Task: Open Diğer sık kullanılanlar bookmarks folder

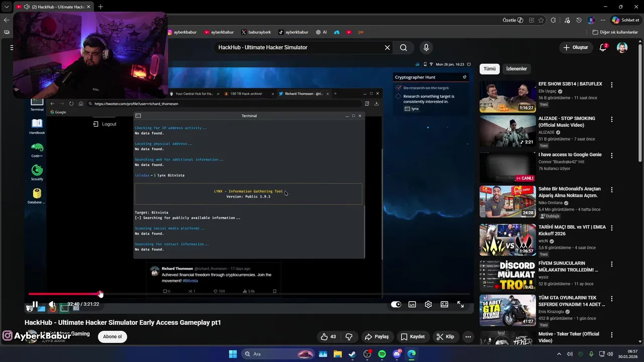Action: tap(615, 32)
